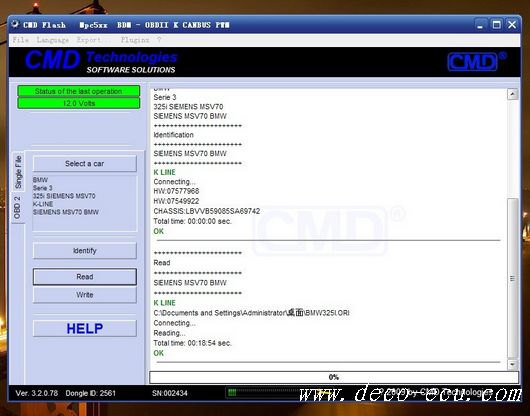The height and width of the screenshot is (416, 530).
Task: Click Dongle ID: 2561 in status bar
Action: pos(91,393)
